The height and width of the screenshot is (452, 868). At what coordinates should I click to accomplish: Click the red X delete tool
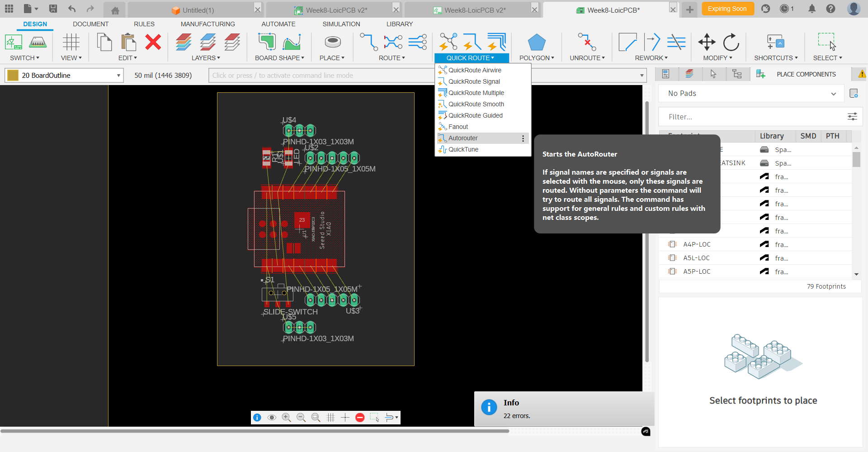153,43
